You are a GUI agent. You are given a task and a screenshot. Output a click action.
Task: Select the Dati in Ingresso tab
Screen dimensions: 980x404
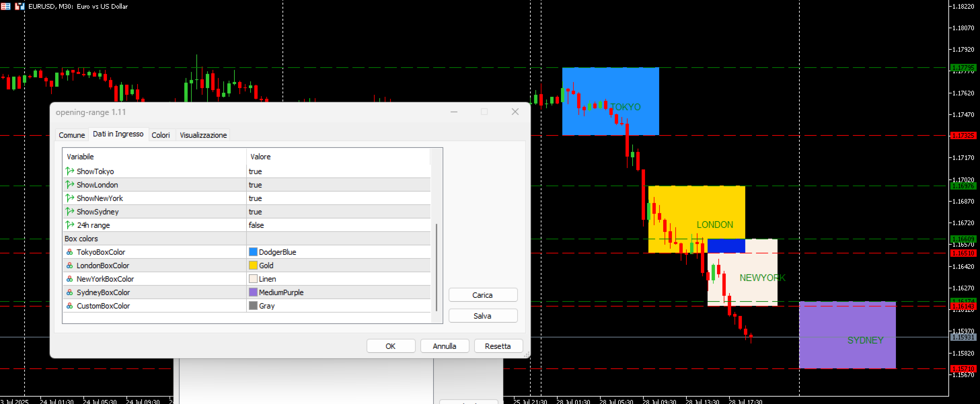[x=118, y=134]
